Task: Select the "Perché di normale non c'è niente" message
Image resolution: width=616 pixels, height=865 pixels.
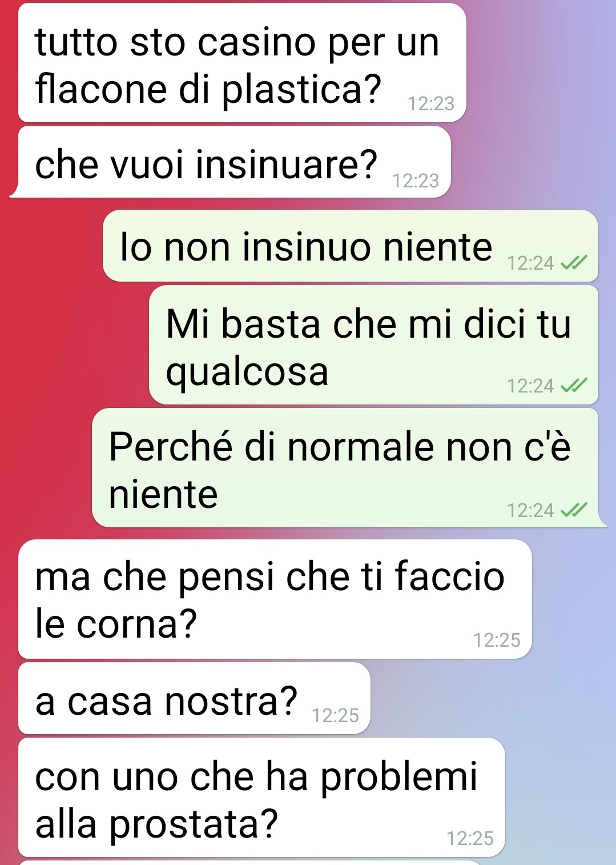Action: pos(345,468)
